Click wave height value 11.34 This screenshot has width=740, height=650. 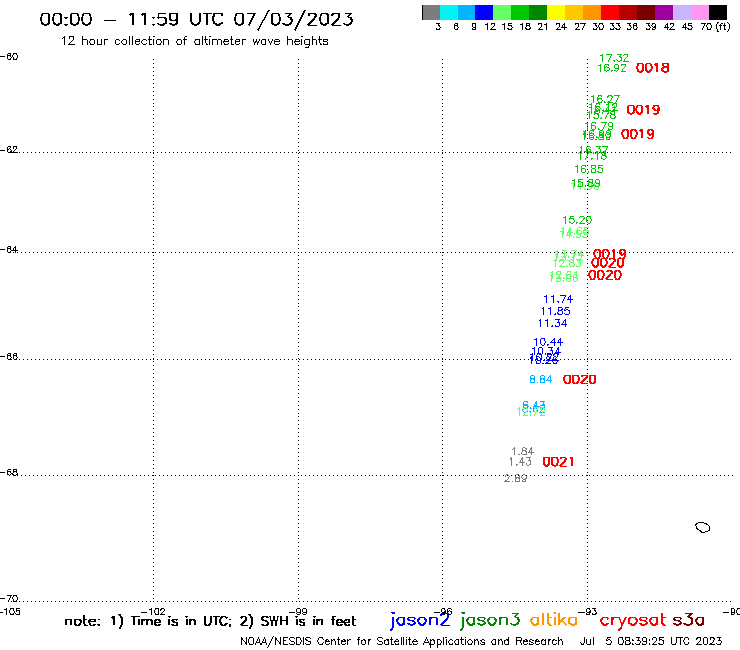click(553, 323)
